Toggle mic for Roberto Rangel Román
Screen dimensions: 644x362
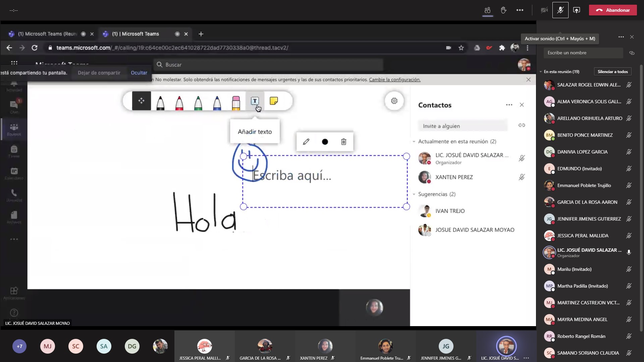(x=629, y=336)
